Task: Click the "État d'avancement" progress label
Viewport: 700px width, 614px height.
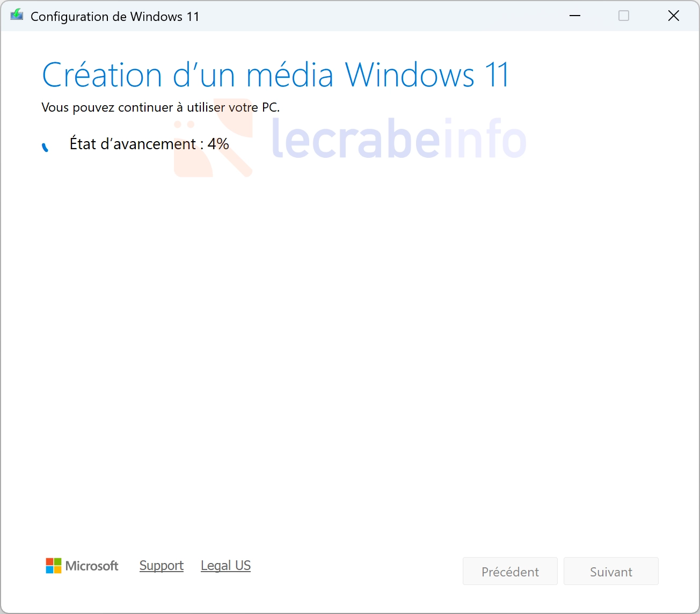Action: pos(133,144)
